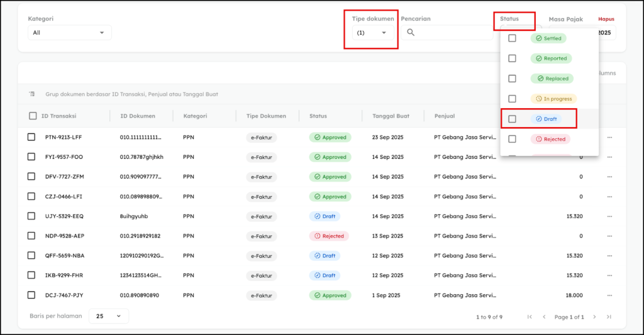Click the red Hapus link
Viewport: 644px width, 335px height.
(x=606, y=19)
